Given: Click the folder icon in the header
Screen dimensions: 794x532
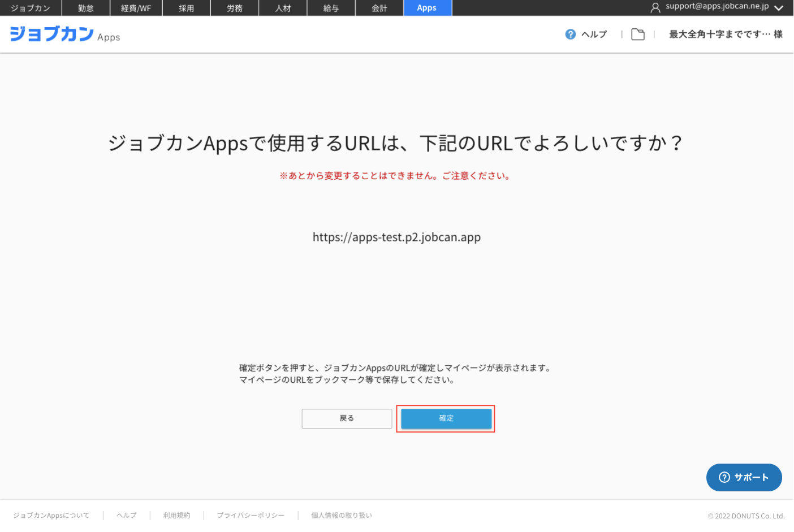Looking at the screenshot, I should 638,34.
